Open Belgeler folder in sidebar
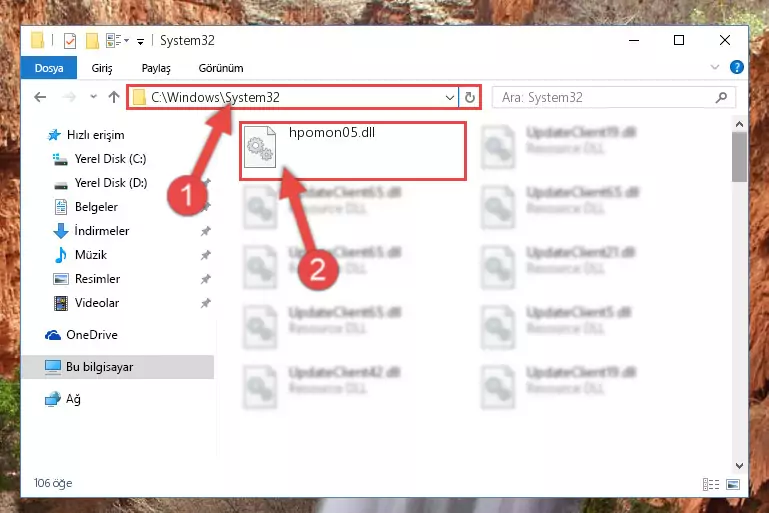This screenshot has height=513, width=769. point(96,207)
